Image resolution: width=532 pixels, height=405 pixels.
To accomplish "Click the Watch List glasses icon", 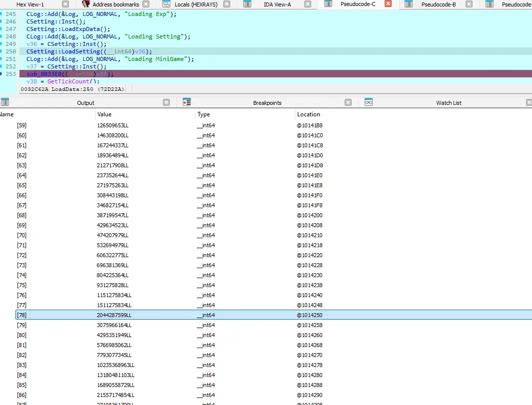I will (369, 102).
